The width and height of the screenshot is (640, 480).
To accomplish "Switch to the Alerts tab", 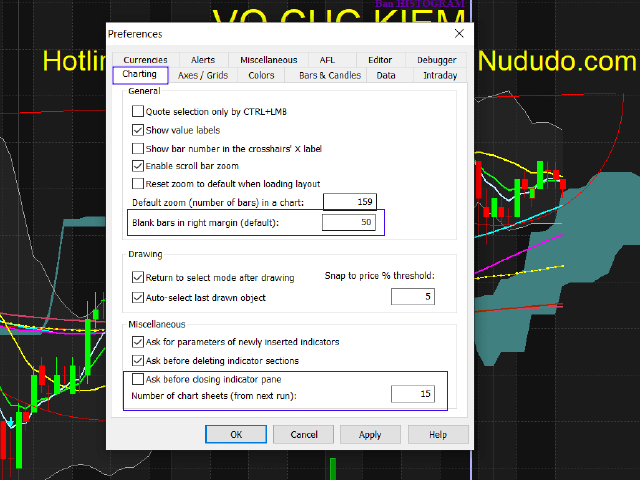I will [x=203, y=60].
